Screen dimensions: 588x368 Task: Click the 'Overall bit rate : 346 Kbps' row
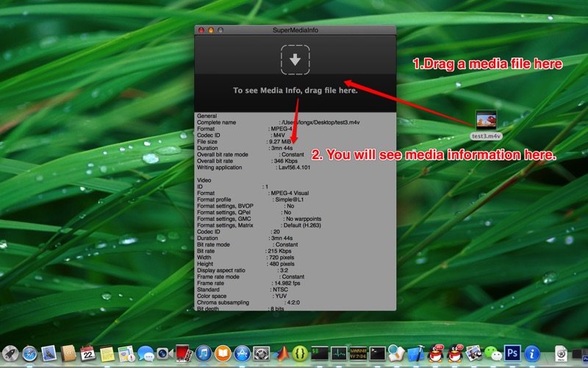pyautogui.click(x=247, y=160)
